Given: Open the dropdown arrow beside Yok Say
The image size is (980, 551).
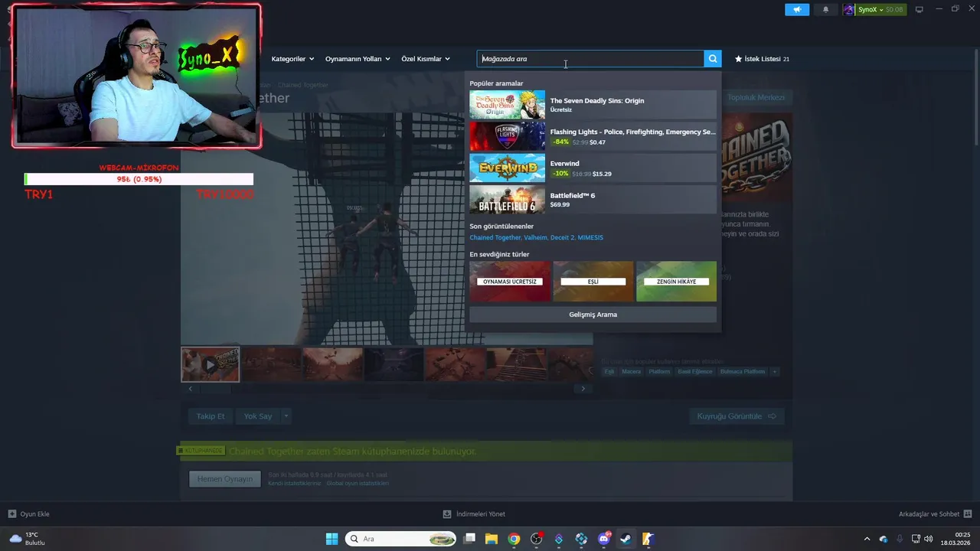Looking at the screenshot, I should (x=286, y=416).
